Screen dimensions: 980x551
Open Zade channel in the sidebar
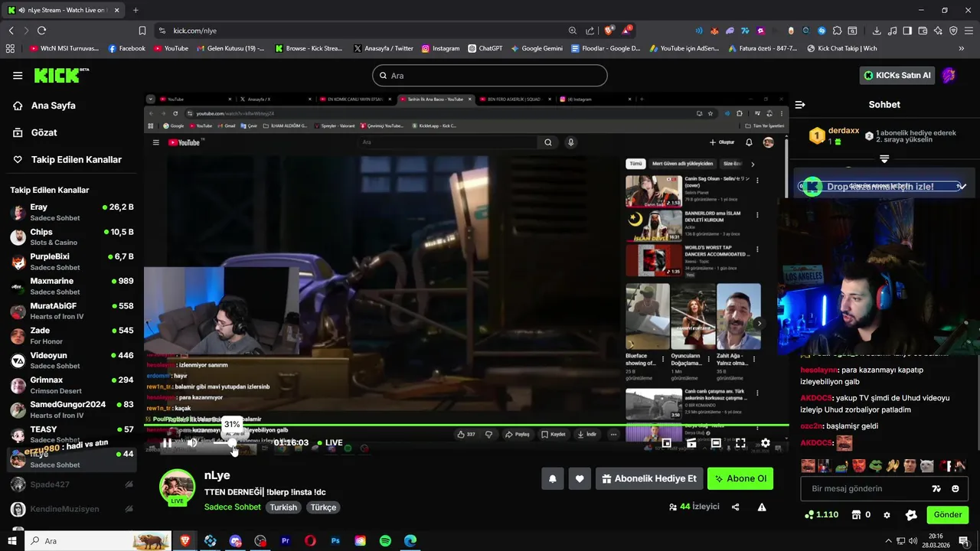[72, 335]
